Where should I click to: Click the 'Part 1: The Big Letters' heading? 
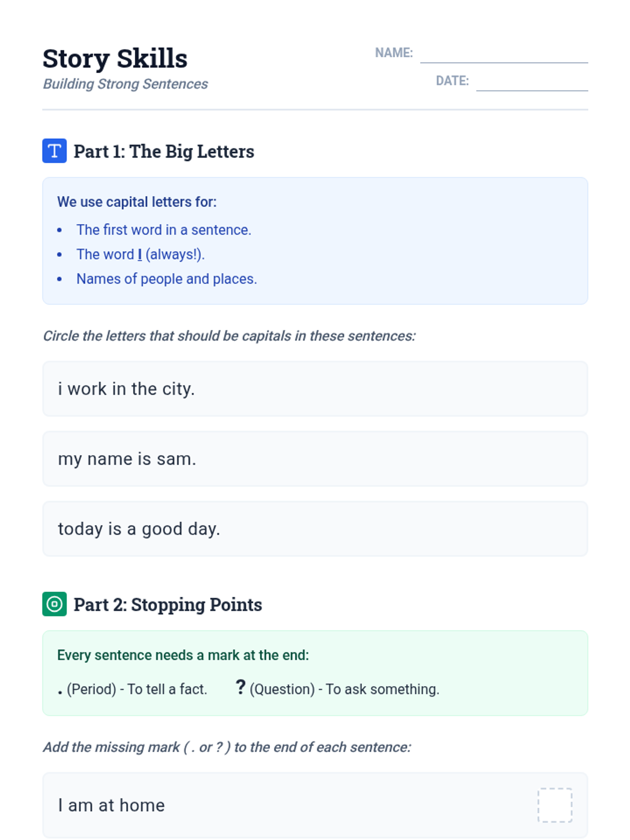(x=164, y=151)
